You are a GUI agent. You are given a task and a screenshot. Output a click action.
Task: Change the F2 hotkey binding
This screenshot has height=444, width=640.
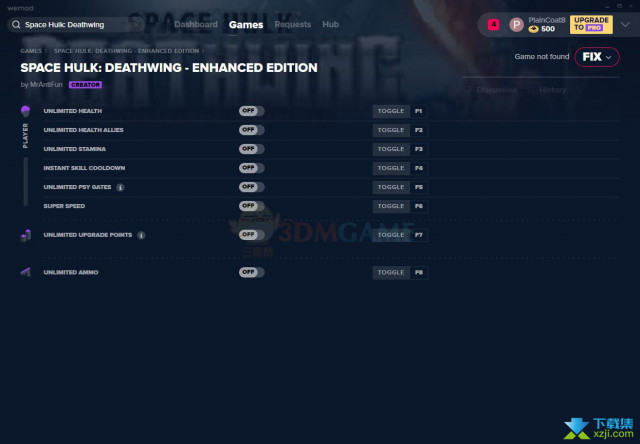click(x=419, y=130)
